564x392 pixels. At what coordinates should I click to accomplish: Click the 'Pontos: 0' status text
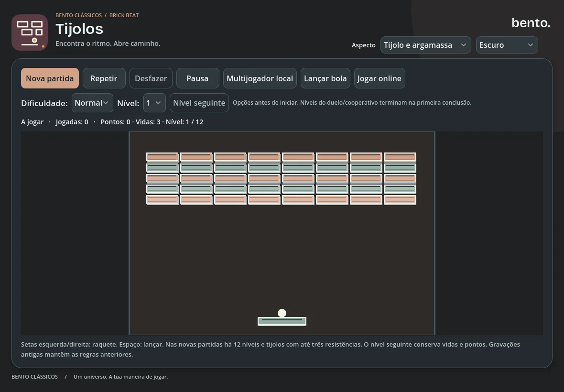click(x=116, y=122)
